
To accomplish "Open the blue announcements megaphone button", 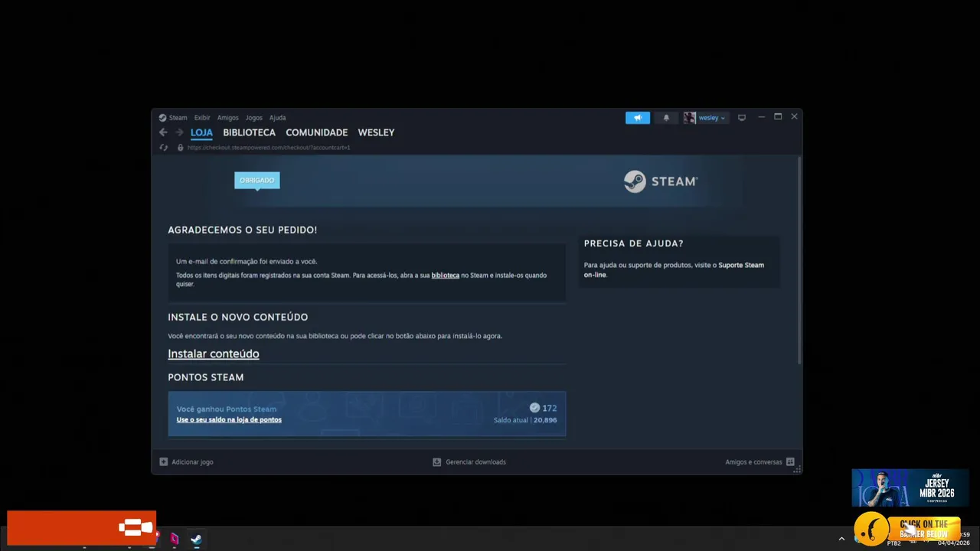I will point(638,118).
